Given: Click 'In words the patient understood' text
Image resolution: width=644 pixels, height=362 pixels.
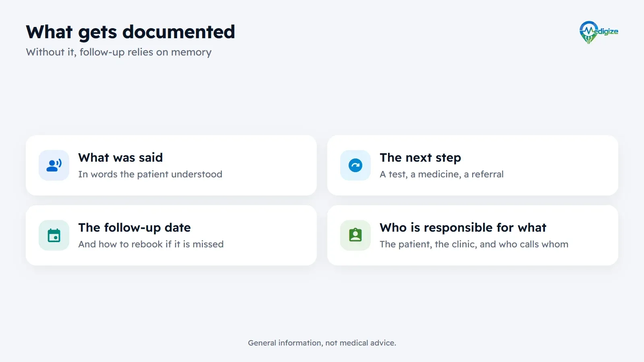Looking at the screenshot, I should pos(150,174).
